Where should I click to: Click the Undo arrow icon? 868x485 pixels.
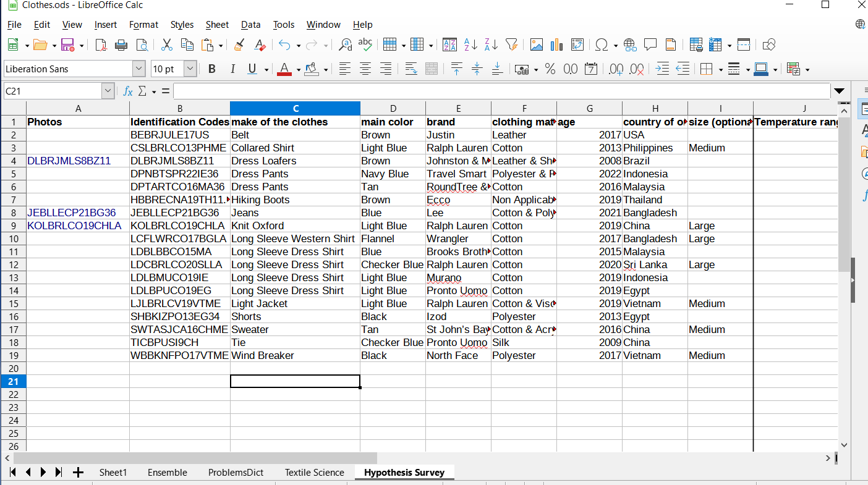coord(284,44)
